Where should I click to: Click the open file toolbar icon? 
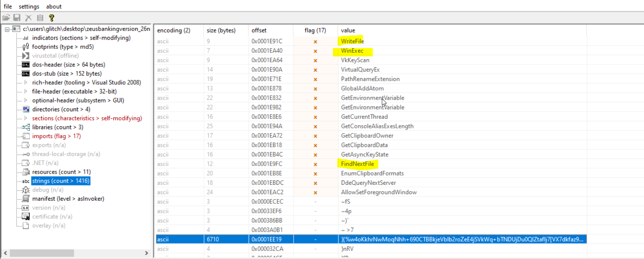pyautogui.click(x=6, y=17)
